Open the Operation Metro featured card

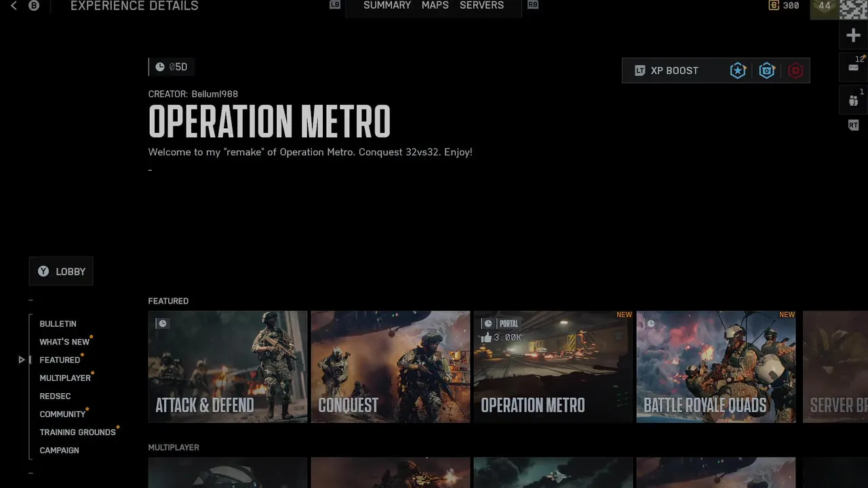point(553,367)
